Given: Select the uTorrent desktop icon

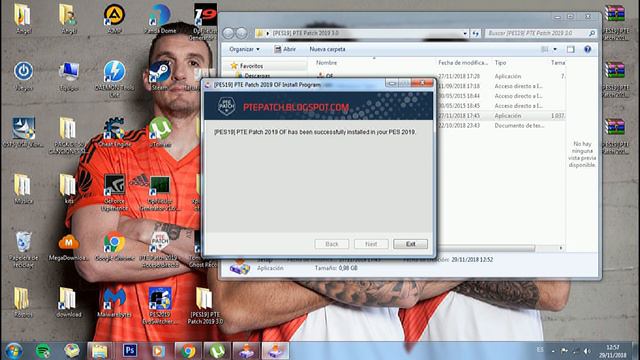Looking at the screenshot, I should coord(160,132).
